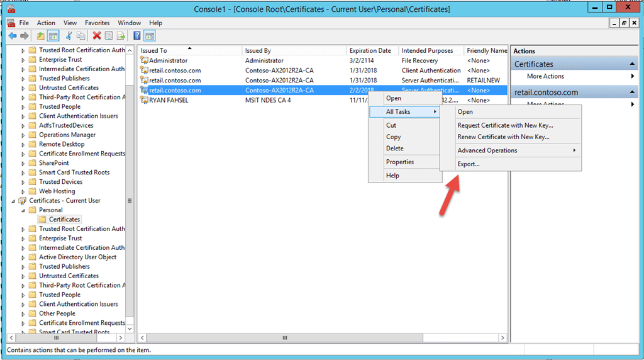Click the Forward arrow in the toolbar
This screenshot has height=360, width=644.
click(x=25, y=36)
